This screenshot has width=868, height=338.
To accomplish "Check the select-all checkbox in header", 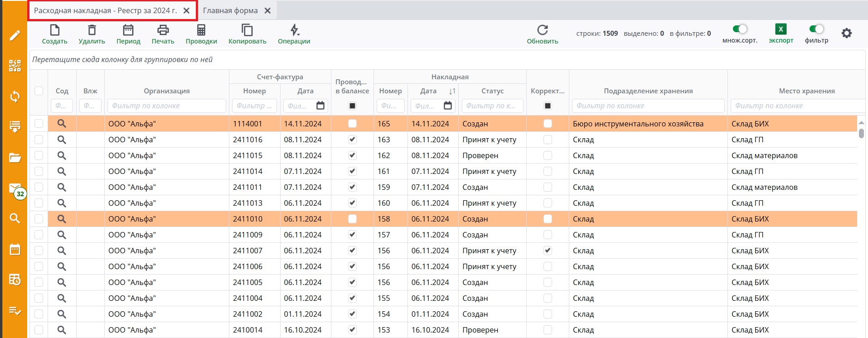I will click(39, 91).
